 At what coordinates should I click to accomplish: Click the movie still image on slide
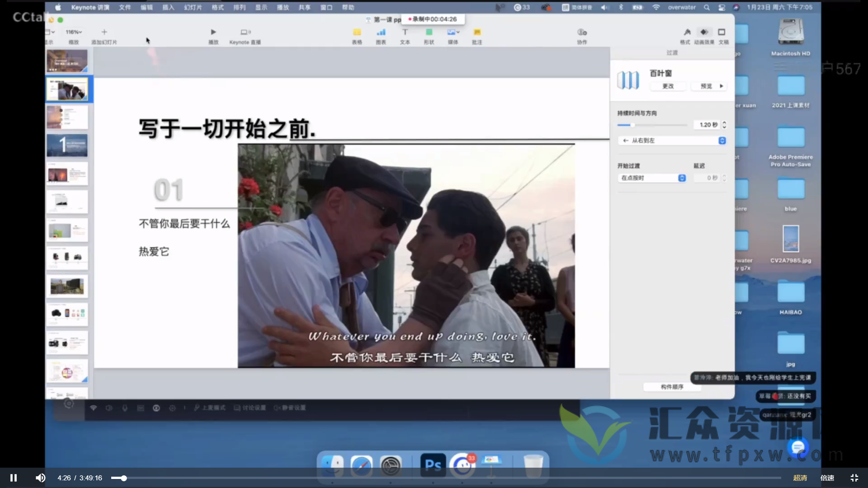tap(406, 256)
